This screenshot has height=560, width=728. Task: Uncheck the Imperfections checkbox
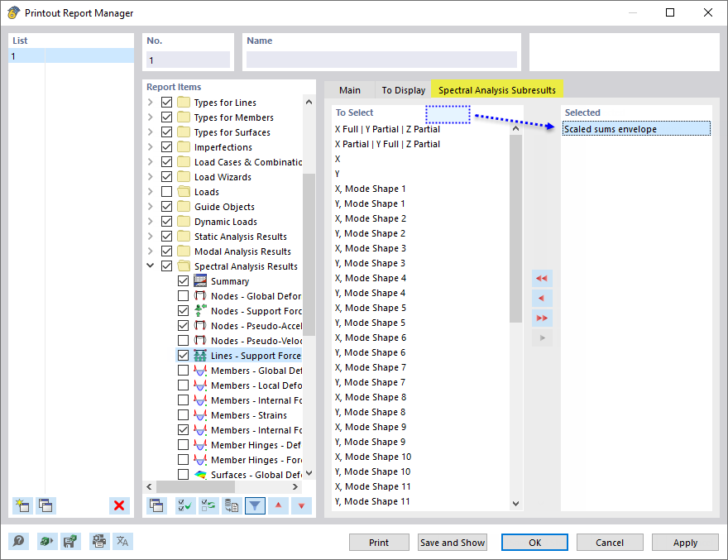coord(166,146)
